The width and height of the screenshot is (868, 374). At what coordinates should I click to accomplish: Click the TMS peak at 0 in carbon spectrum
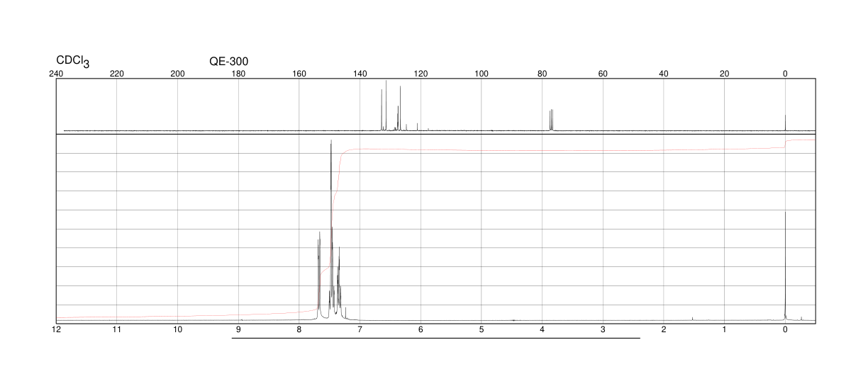click(x=785, y=123)
